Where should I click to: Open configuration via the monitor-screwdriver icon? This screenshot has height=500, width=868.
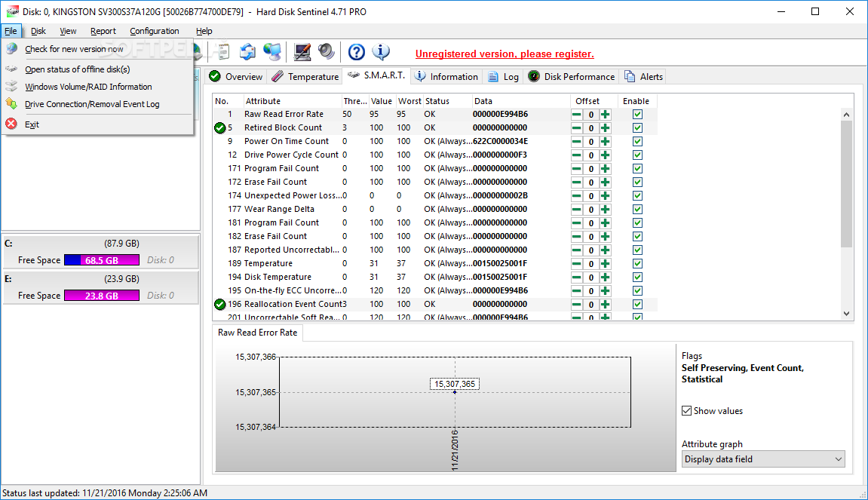[x=302, y=52]
